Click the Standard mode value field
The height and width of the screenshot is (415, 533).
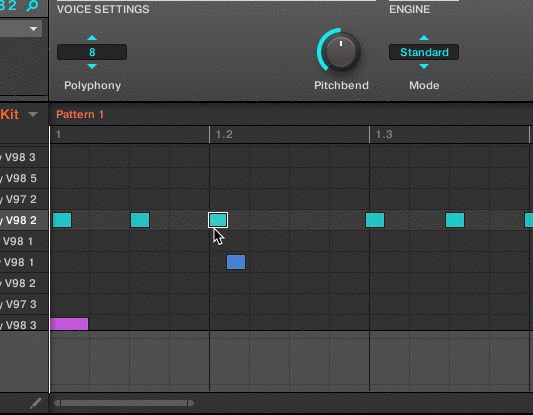click(x=424, y=52)
